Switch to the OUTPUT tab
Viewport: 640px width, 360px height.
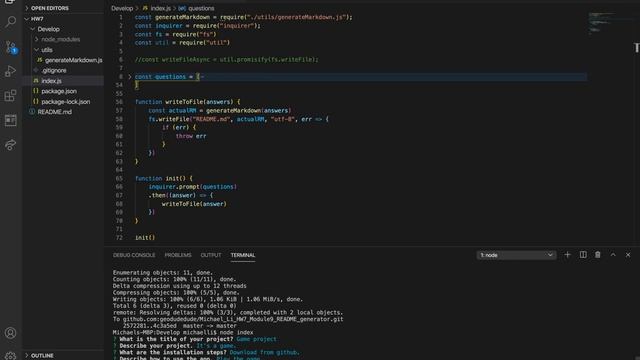coord(211,255)
